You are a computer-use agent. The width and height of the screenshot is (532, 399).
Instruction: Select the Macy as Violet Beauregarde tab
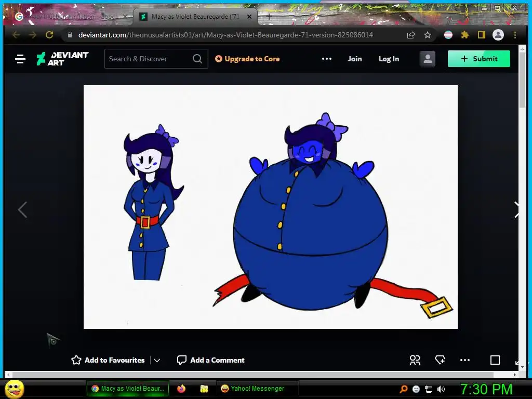click(x=195, y=16)
